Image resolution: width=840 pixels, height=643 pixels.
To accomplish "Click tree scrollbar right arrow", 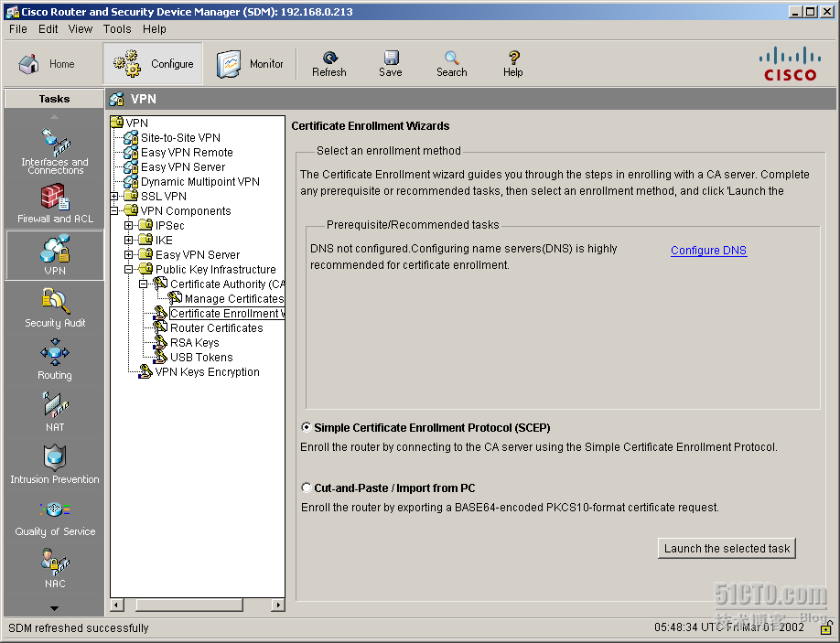I will click(277, 605).
